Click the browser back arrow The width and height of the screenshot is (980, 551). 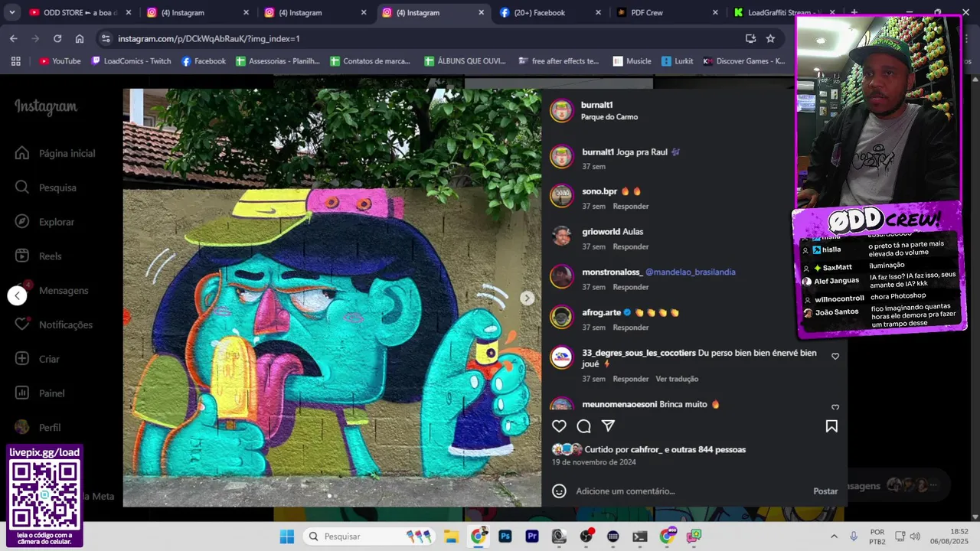(x=13, y=38)
